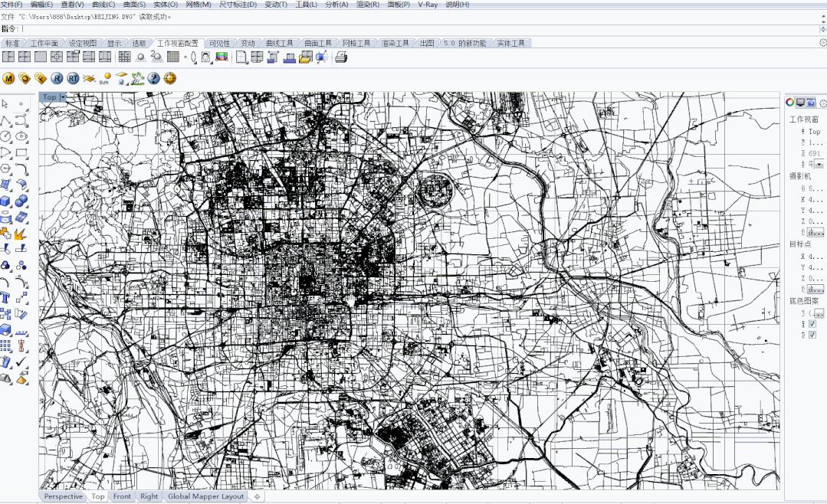
Task: Select the four-viewport layout icon
Action: coord(25,57)
